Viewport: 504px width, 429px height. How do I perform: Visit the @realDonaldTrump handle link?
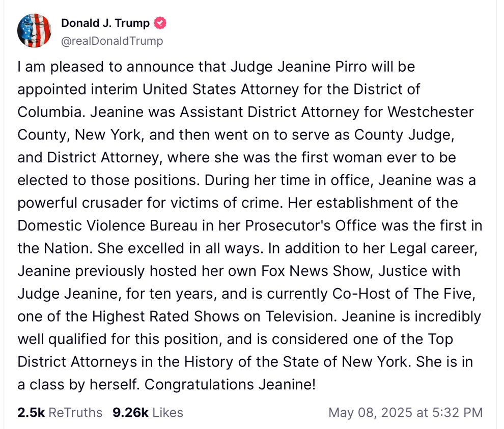112,41
